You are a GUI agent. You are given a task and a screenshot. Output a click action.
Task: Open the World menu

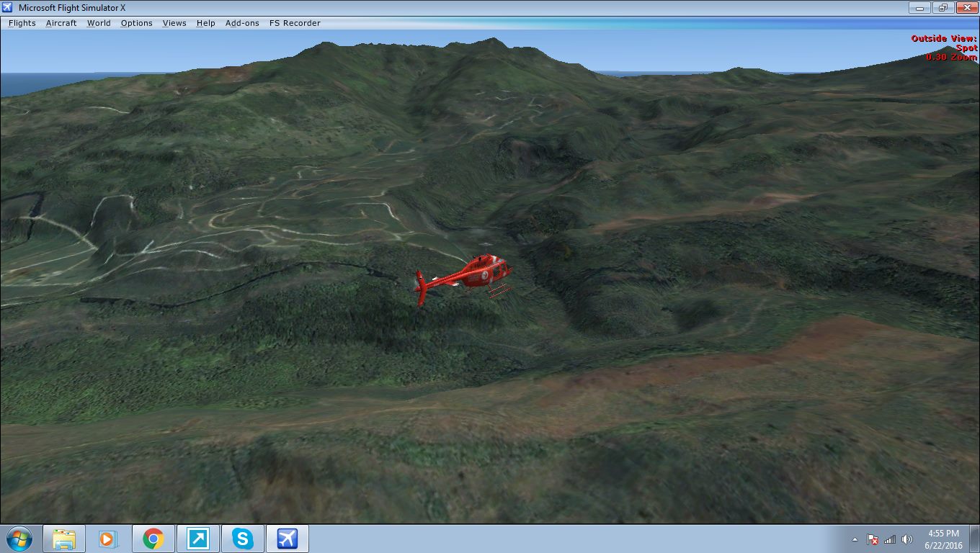pos(99,23)
